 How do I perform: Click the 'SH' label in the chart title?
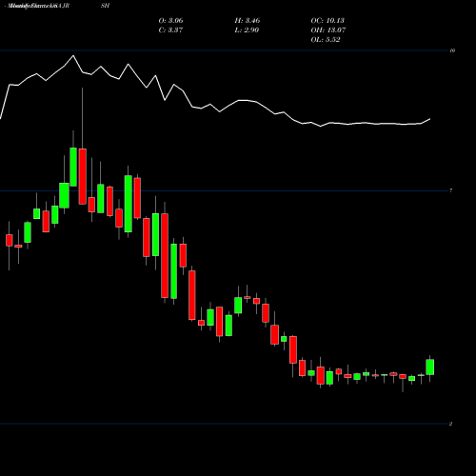[105, 6]
